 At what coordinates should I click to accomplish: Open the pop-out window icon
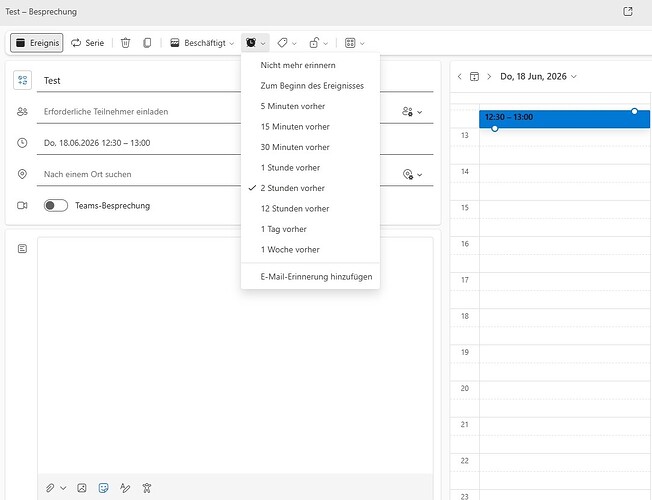[x=628, y=12]
